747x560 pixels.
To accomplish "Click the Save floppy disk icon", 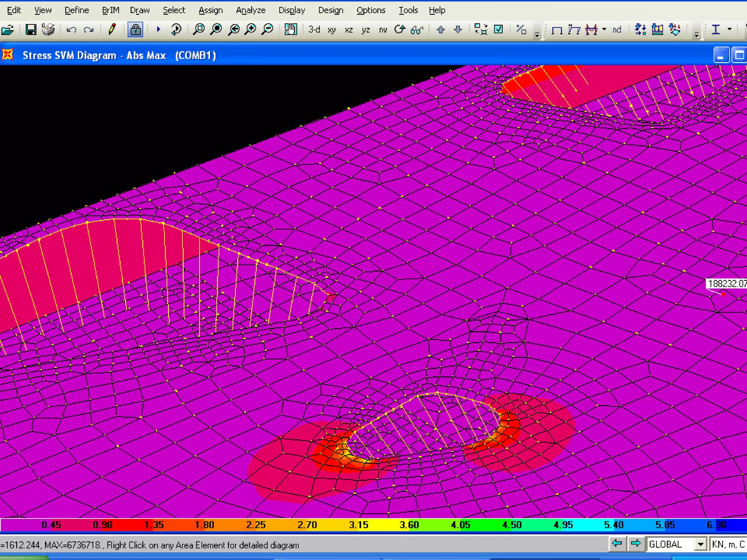I will (x=31, y=29).
